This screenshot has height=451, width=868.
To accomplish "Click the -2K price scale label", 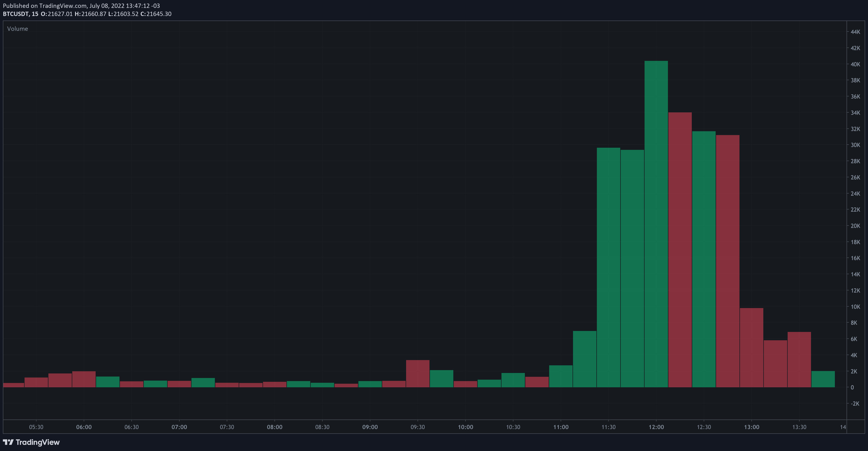I will tap(855, 404).
